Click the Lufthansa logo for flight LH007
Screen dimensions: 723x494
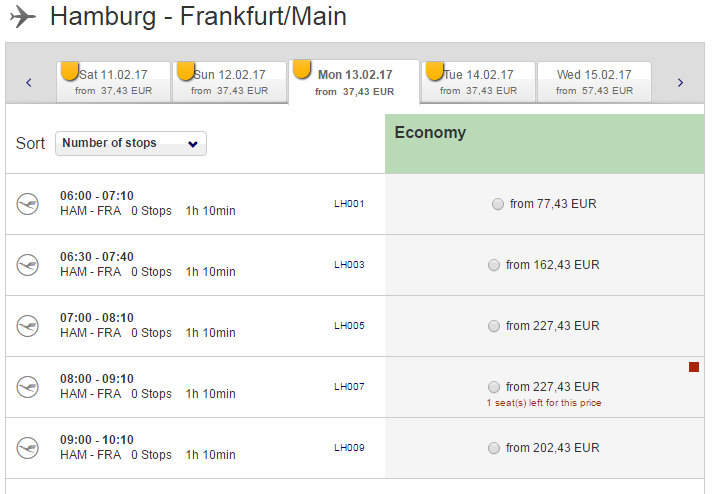coord(28,387)
